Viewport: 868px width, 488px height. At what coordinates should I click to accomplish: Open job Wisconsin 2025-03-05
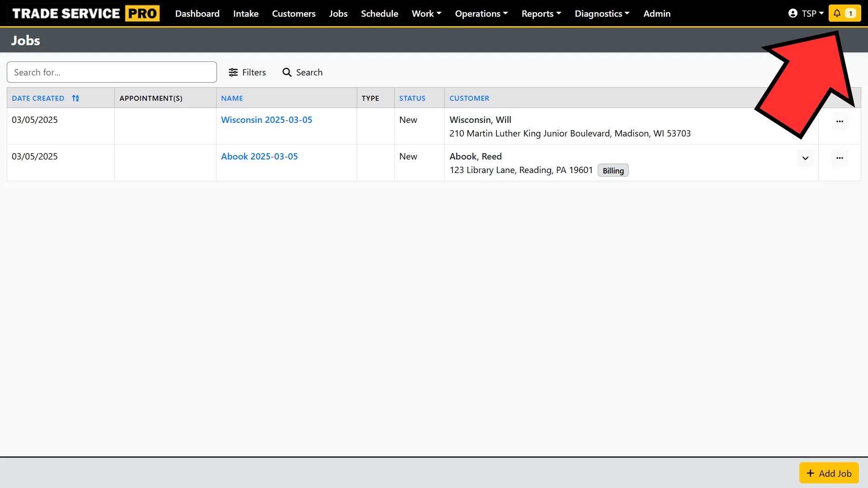[x=266, y=120]
